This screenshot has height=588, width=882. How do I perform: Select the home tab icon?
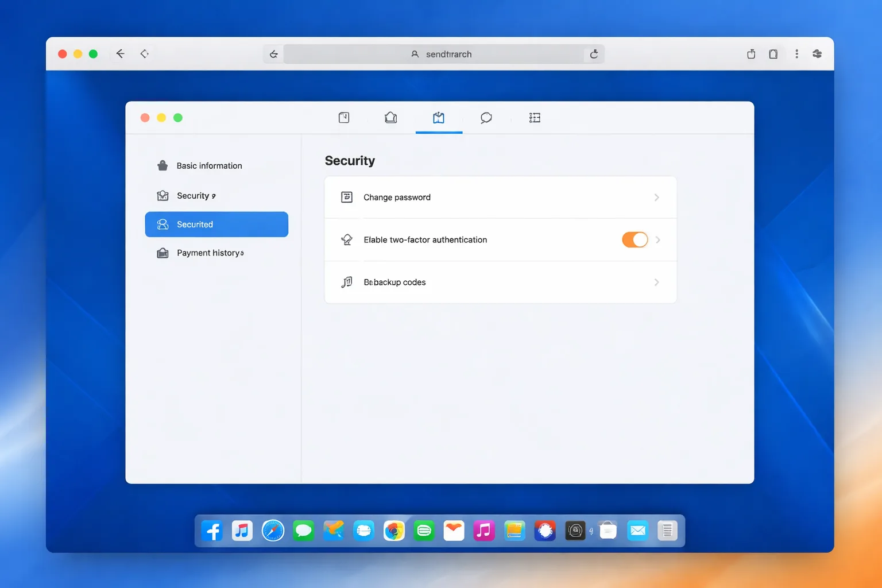pos(390,118)
